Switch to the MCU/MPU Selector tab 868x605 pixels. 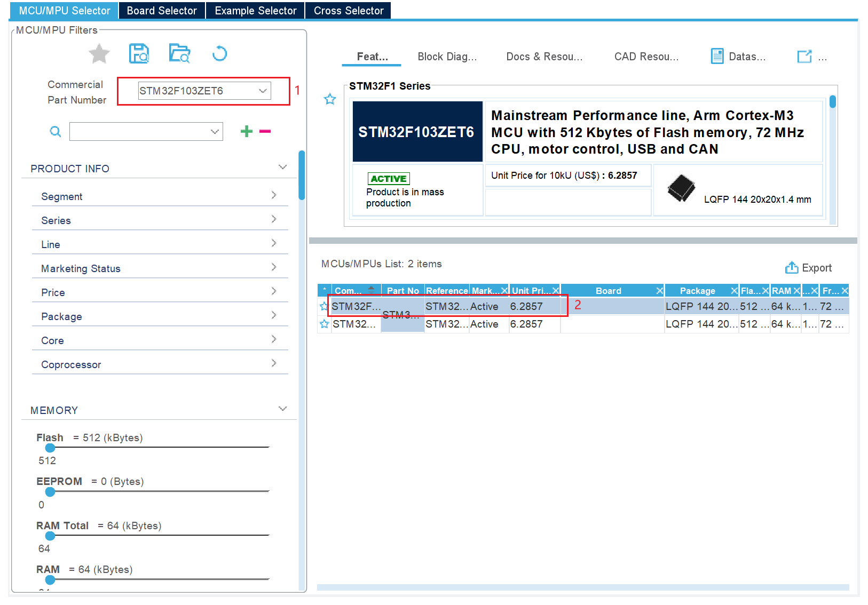[x=64, y=11]
